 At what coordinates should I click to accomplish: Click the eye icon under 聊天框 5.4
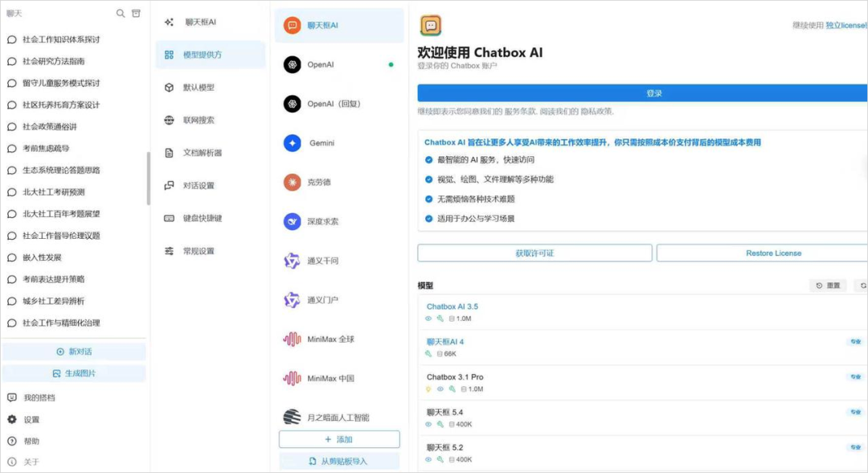point(428,424)
